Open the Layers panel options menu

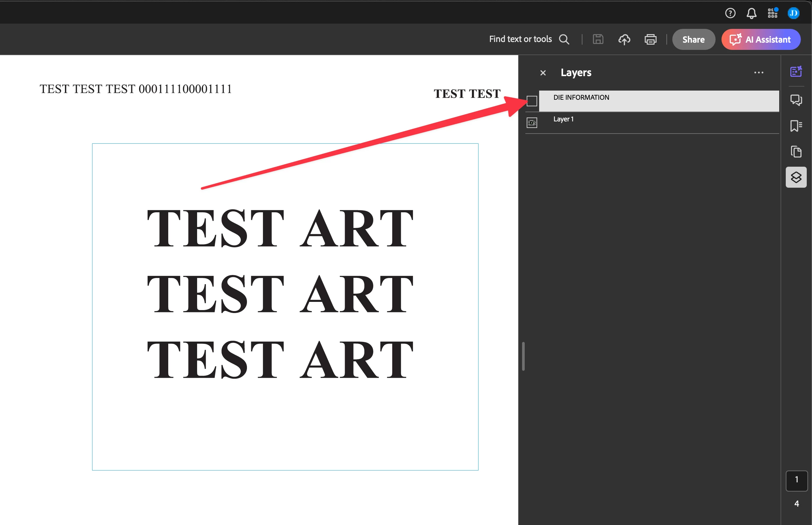[759, 73]
